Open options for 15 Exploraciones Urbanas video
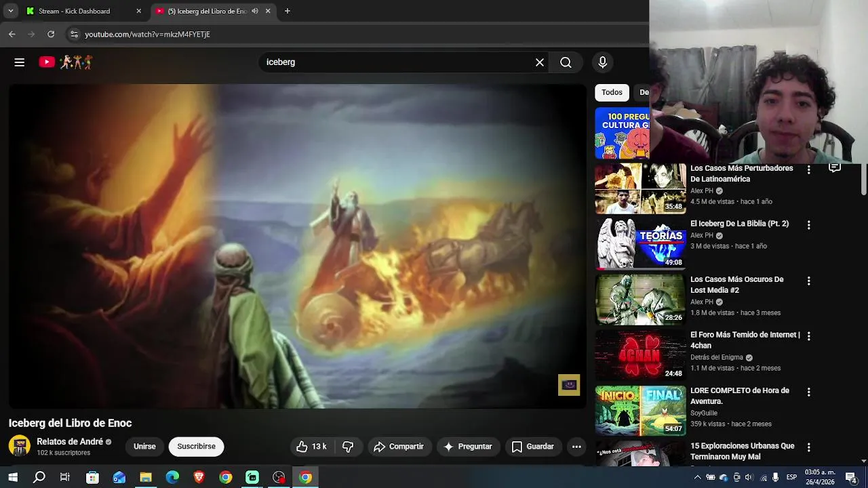 (x=808, y=447)
